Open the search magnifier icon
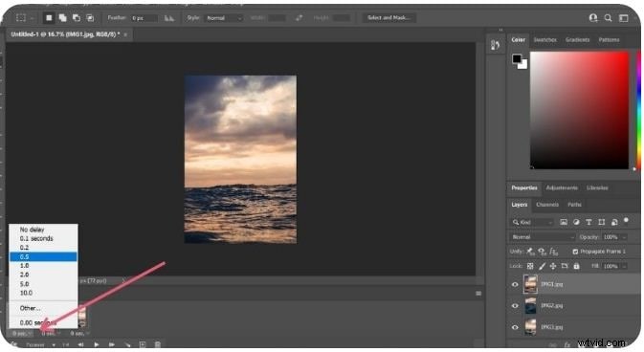Viewport: 644px width, 352px height. [609, 17]
